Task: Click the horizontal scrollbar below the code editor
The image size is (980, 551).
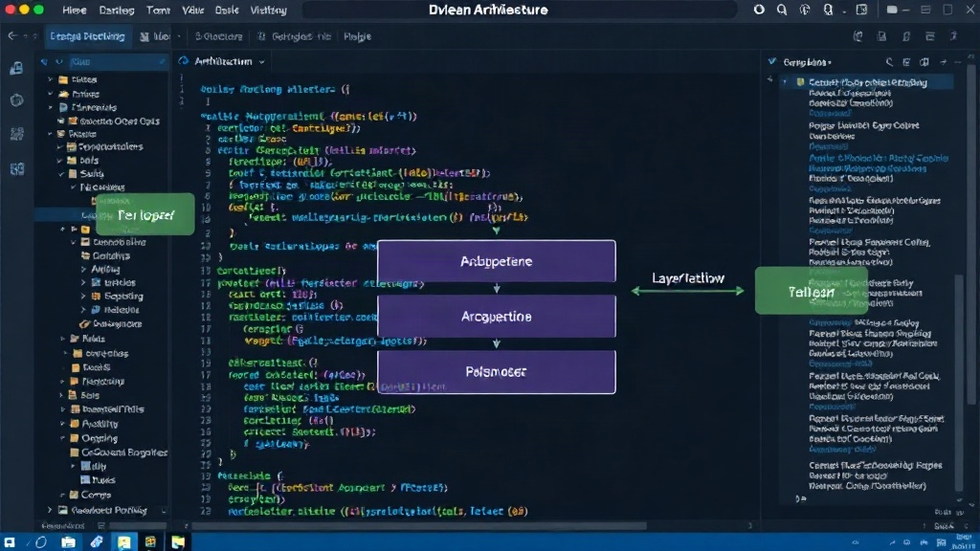Action: pos(419,526)
